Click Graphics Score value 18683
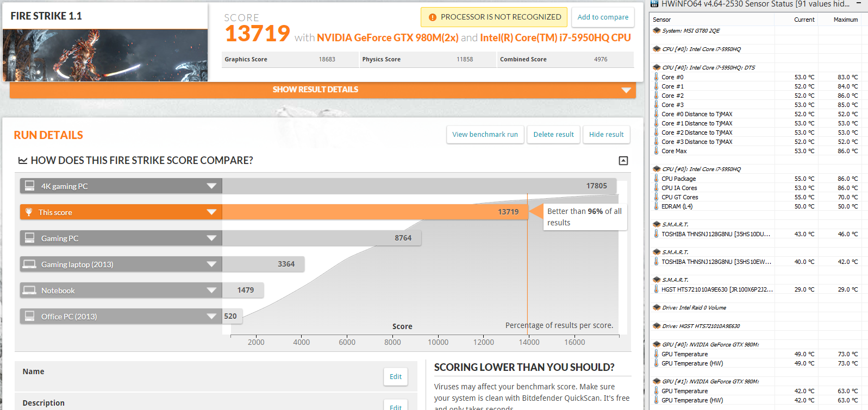Viewport: 868px width, 410px height. tap(327, 60)
